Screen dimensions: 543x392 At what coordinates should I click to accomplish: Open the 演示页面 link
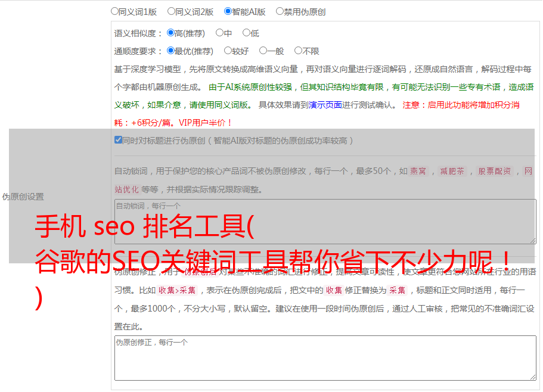coord(325,105)
